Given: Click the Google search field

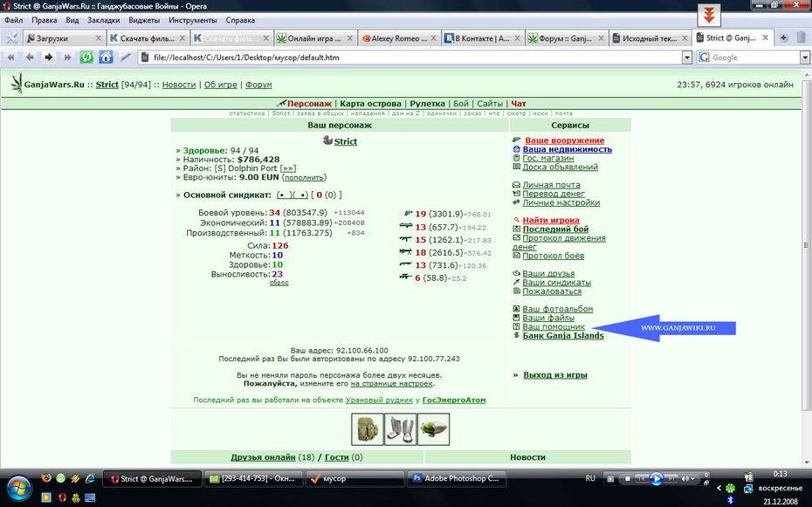Looking at the screenshot, I should coord(748,58).
